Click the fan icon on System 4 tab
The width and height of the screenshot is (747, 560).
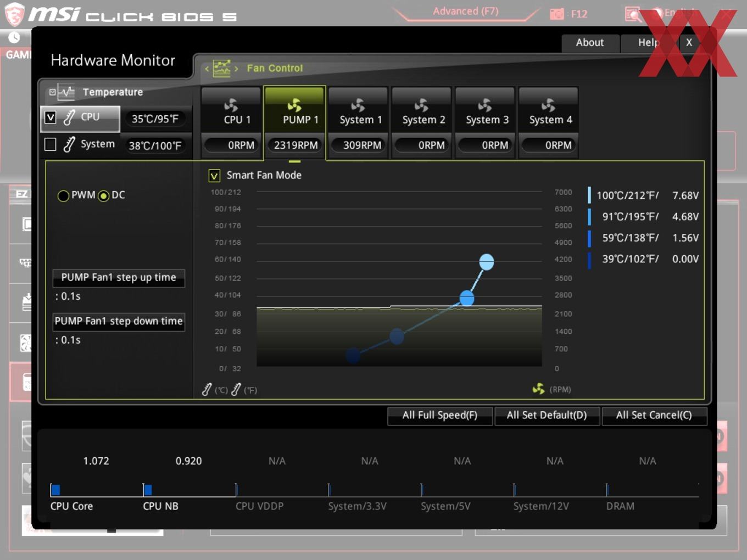pos(548,105)
